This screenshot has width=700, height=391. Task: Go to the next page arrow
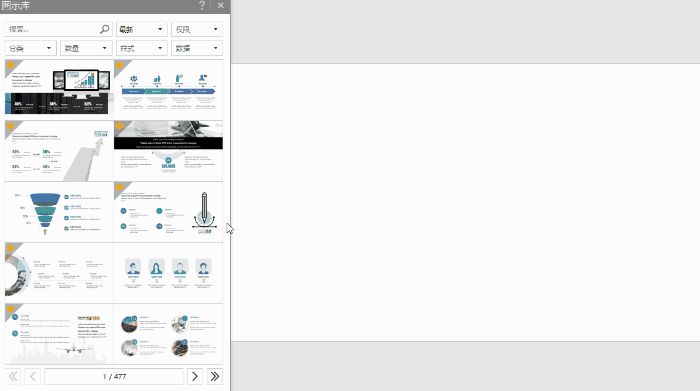tap(195, 376)
